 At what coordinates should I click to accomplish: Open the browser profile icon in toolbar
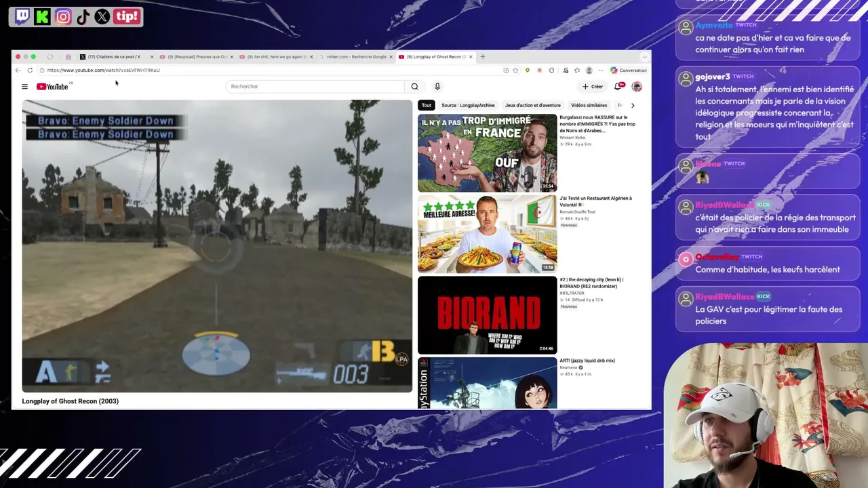click(x=589, y=70)
